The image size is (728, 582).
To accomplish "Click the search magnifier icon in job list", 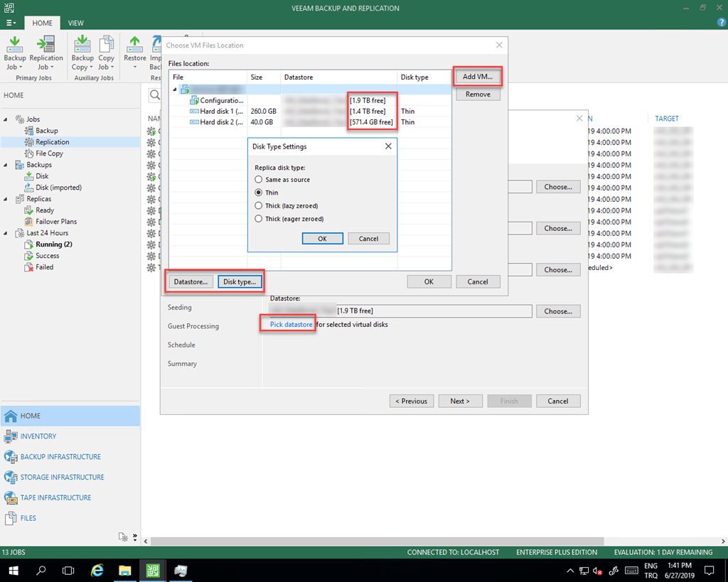I will [x=155, y=95].
